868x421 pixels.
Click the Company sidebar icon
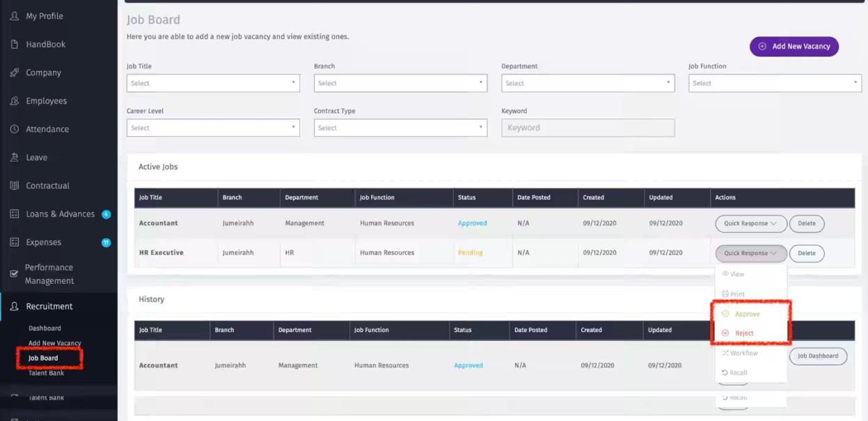14,73
